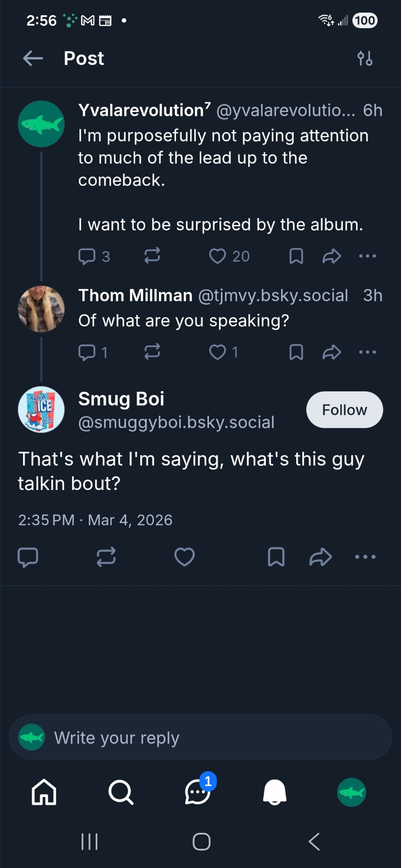
Task: Open more options on Smug Boi's post
Action: 365,557
